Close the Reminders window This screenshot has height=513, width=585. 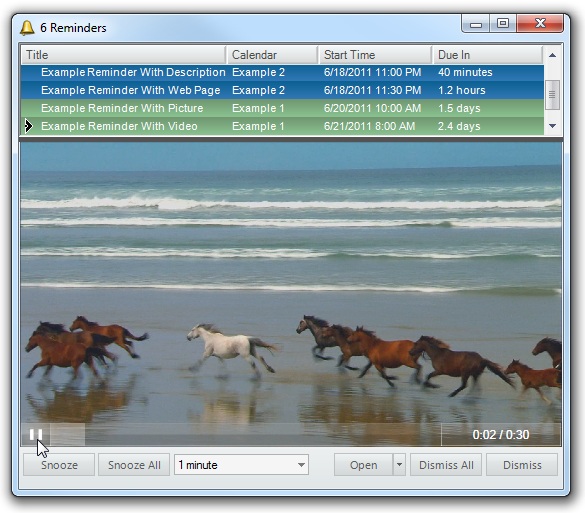pos(540,24)
